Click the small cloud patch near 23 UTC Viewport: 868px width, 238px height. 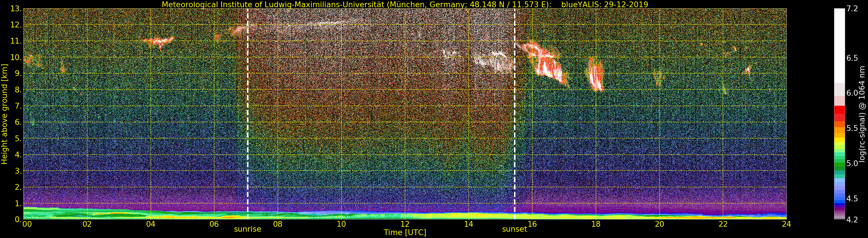pyautogui.click(x=748, y=70)
